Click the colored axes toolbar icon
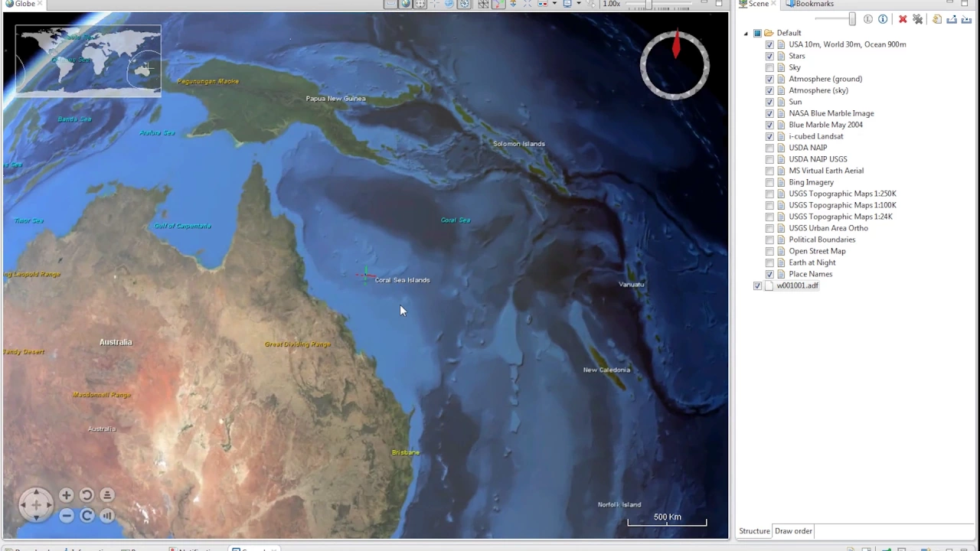The image size is (980, 551). point(498,4)
